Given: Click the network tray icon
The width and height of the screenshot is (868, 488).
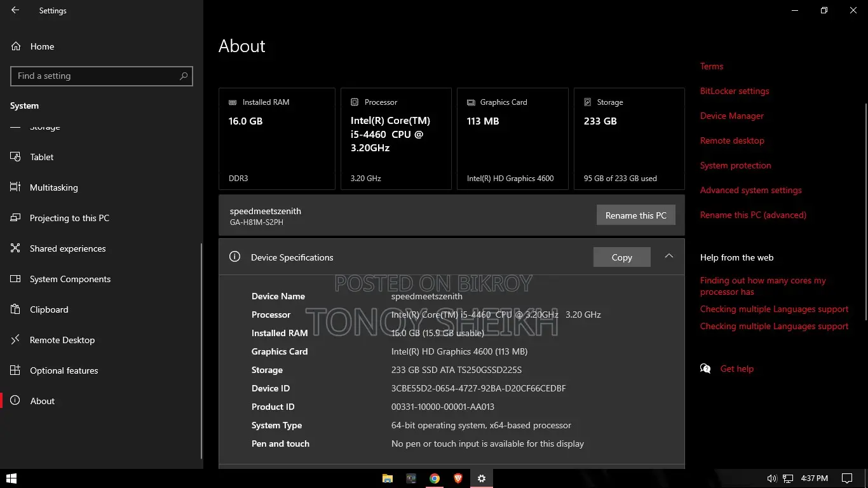Looking at the screenshot, I should 788,478.
